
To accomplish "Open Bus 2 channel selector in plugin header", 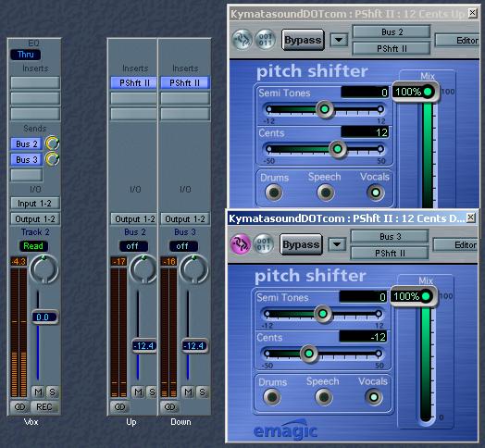I will tap(392, 31).
